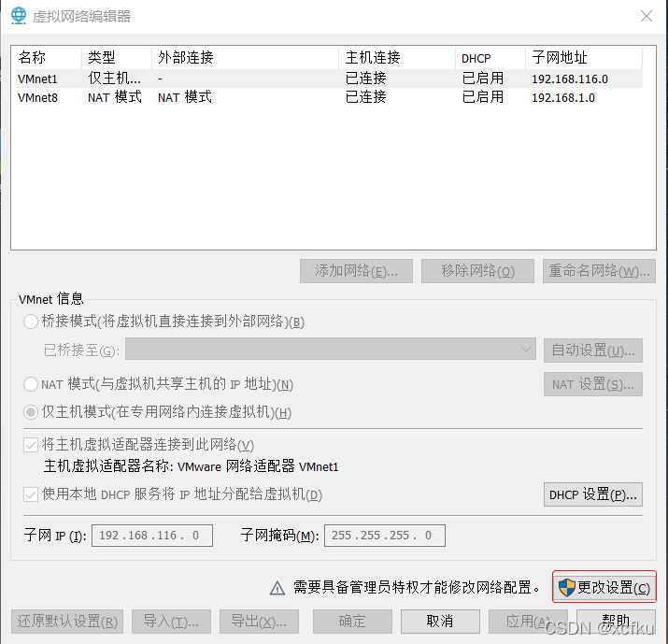Select the VMnet8 row name
The width and height of the screenshot is (668, 644).
point(37,97)
